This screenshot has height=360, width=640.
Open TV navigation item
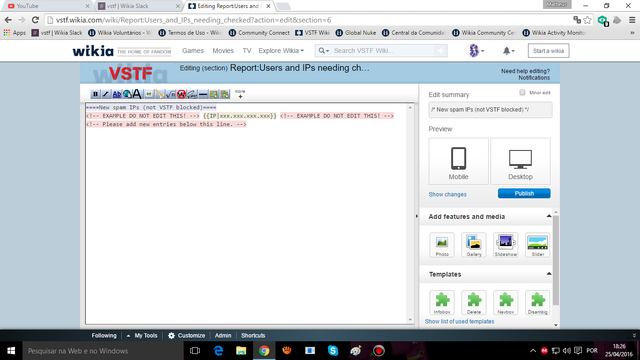tap(247, 51)
